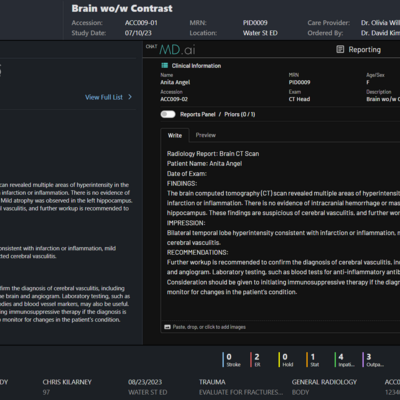400x400 pixels.
Task: Filter by Outpatient count indicator
Action: pyautogui.click(x=373, y=360)
